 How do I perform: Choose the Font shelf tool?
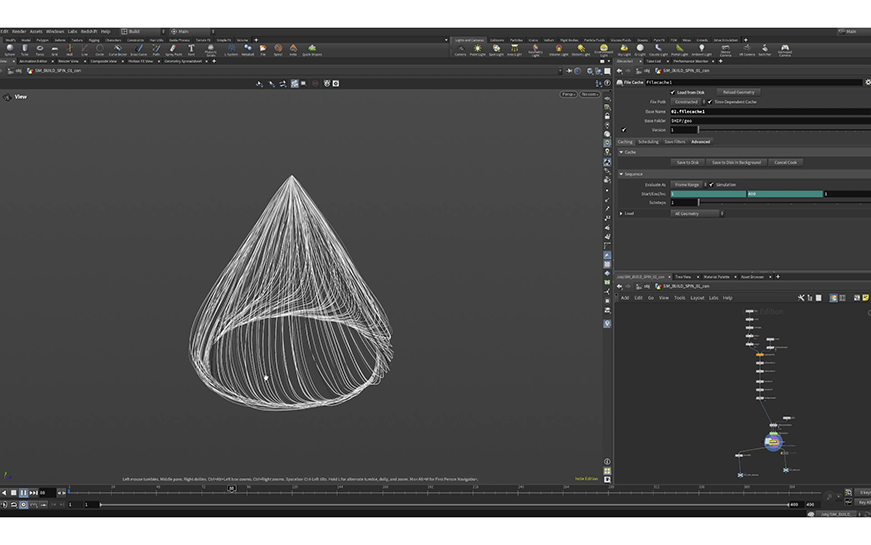tap(190, 49)
